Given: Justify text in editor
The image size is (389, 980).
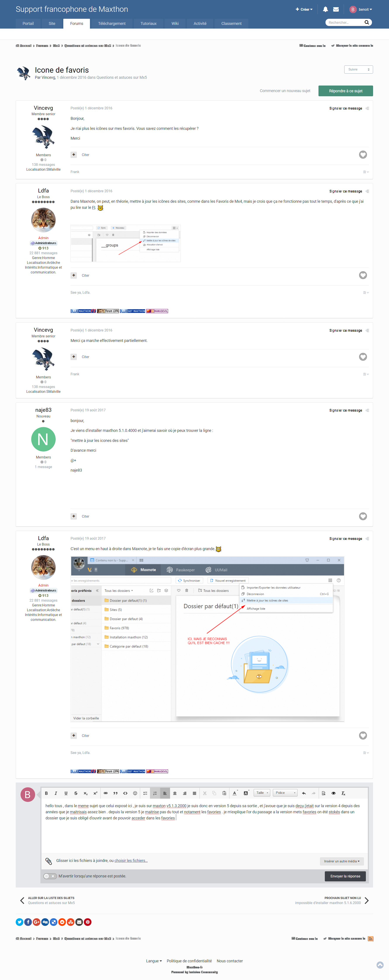Looking at the screenshot, I should click(x=194, y=793).
